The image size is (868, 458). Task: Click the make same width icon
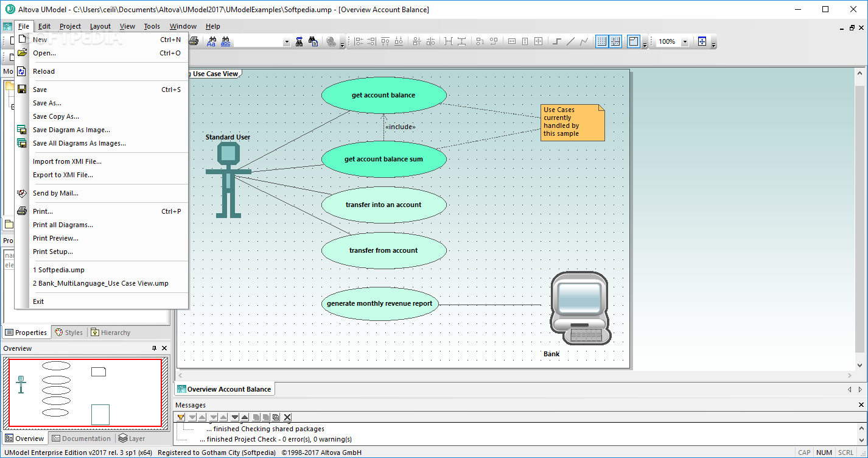click(x=512, y=41)
